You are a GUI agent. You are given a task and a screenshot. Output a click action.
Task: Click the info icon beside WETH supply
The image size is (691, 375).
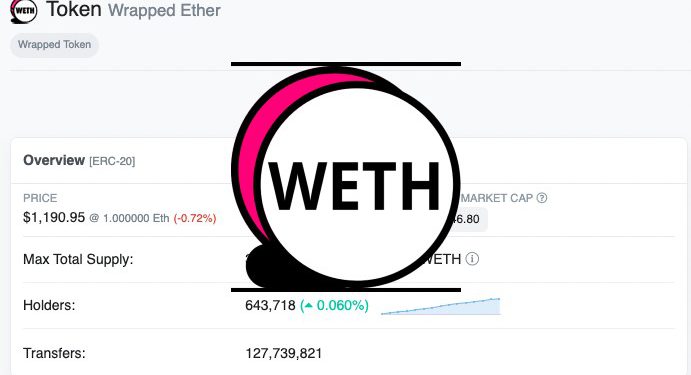pos(472,259)
